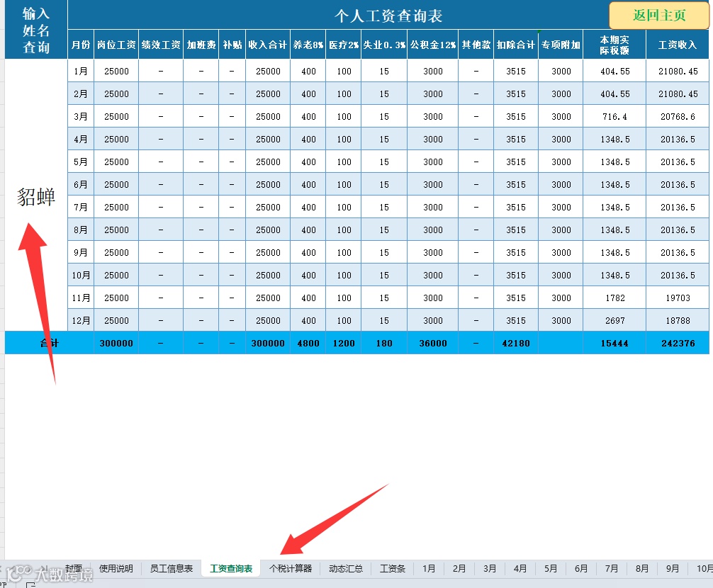Viewport: 713px width, 588px height.
Task: Open the 9月 sheet tab
Action: (x=673, y=568)
